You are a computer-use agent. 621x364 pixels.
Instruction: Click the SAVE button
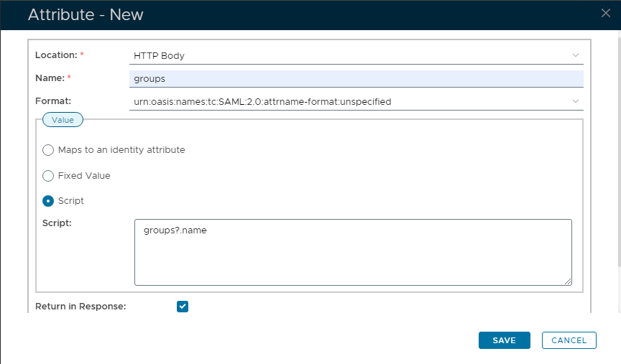[504, 340]
